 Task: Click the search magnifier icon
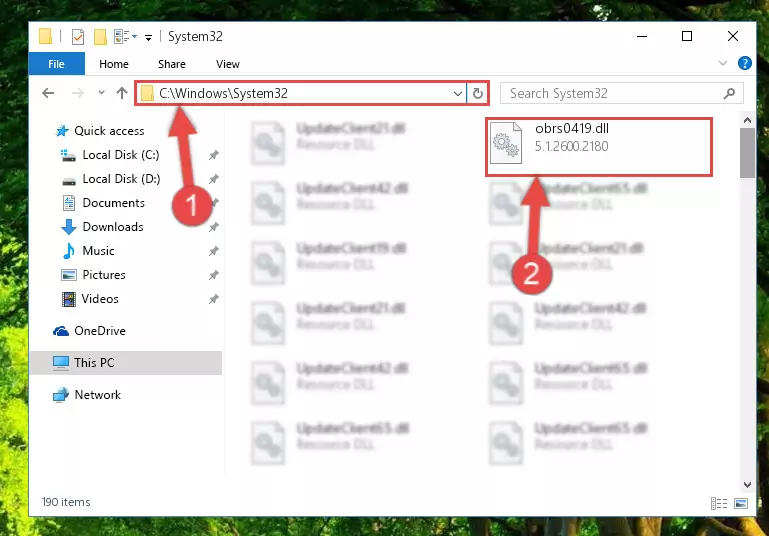tap(729, 93)
